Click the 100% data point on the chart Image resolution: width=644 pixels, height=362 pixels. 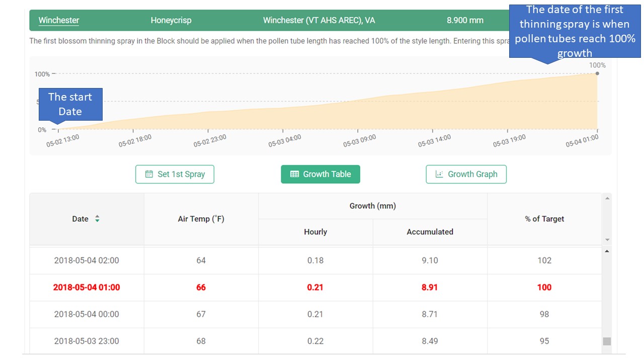click(x=597, y=73)
